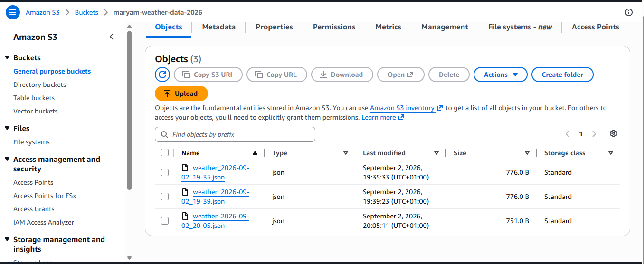Image resolution: width=644 pixels, height=264 pixels.
Task: Open the Actions dropdown button
Action: (501, 75)
